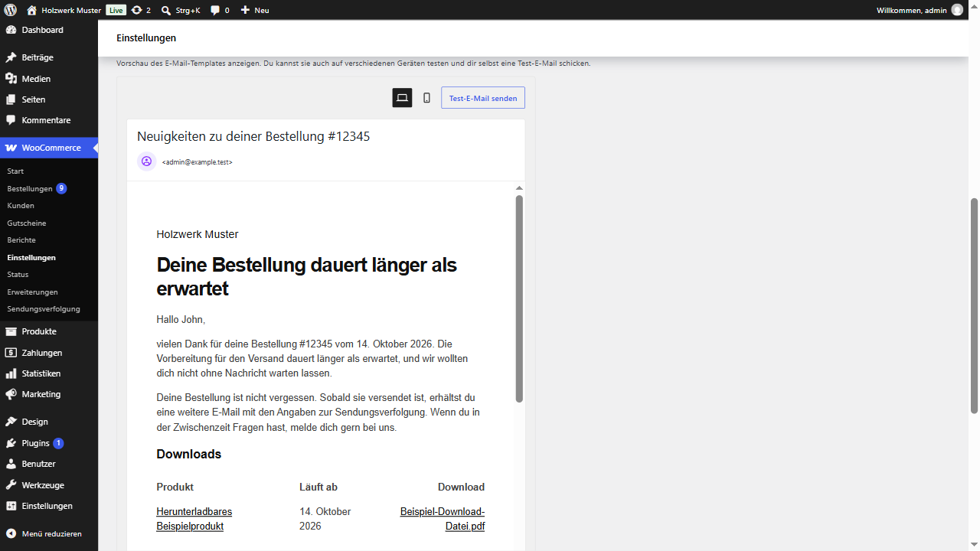Open Kommentare menu
This screenshot has height=551, width=980.
tap(49, 120)
